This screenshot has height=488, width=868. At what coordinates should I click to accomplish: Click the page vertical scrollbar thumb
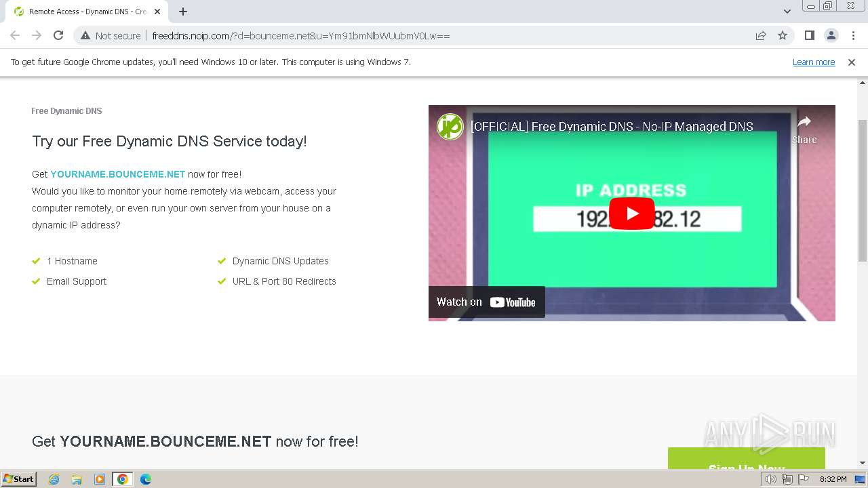coord(863,190)
